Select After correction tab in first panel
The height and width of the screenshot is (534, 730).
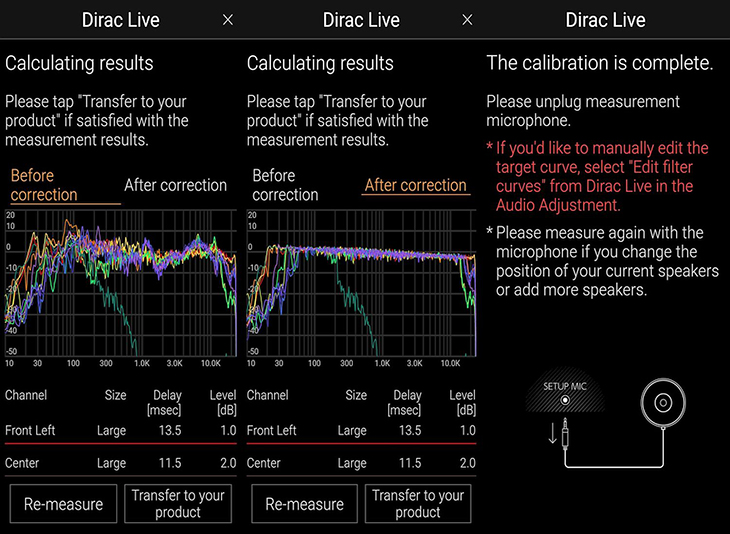point(176,185)
